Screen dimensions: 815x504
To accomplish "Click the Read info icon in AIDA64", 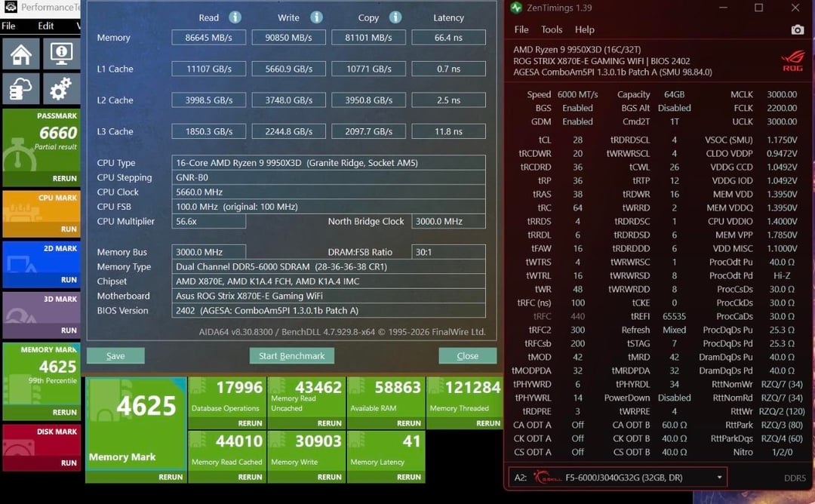I will [235, 17].
